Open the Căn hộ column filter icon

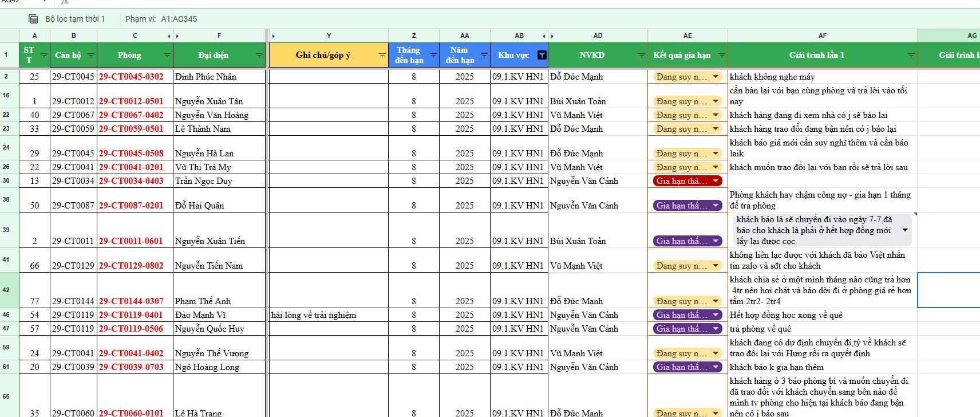pyautogui.click(x=90, y=56)
